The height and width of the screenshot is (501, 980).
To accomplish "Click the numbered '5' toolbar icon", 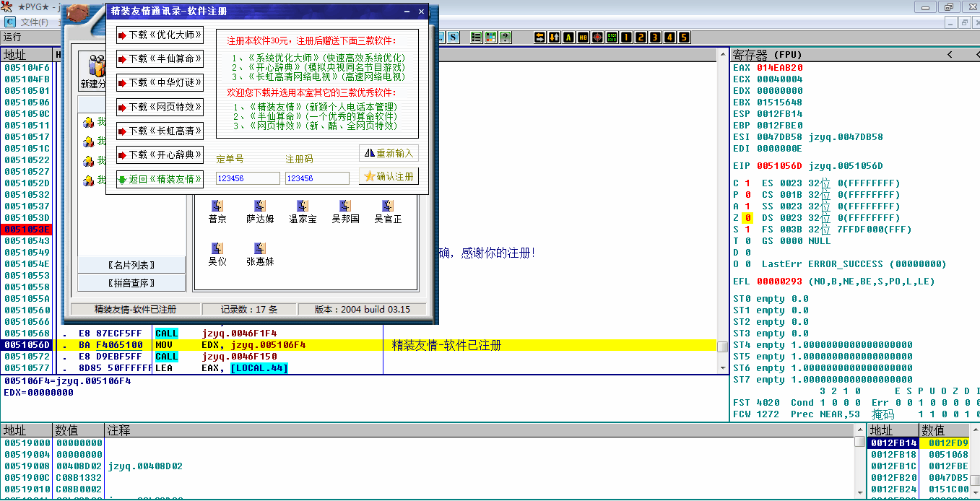I will tap(684, 37).
